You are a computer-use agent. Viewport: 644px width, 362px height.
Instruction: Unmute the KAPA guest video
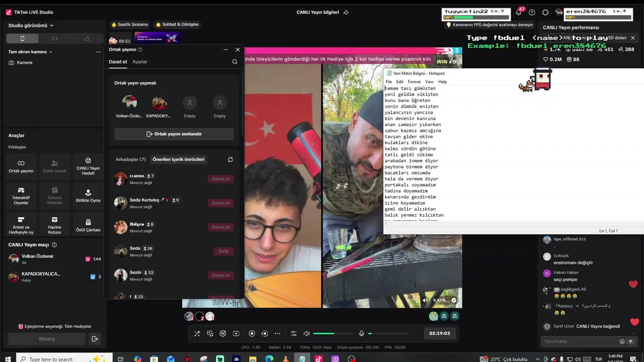click(x=426, y=300)
